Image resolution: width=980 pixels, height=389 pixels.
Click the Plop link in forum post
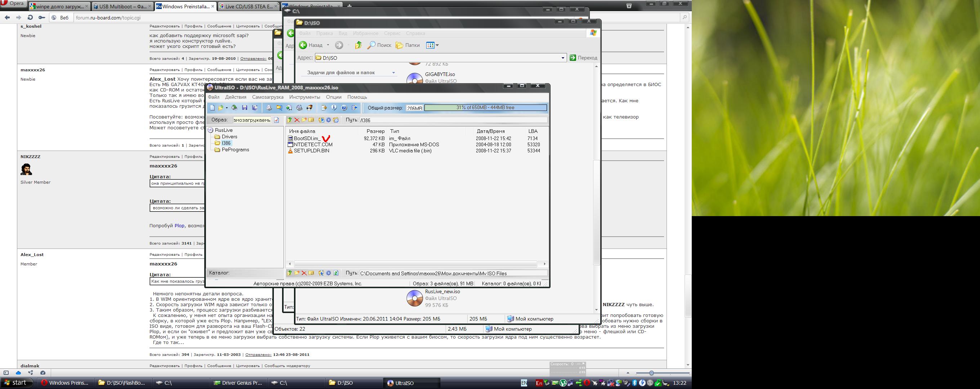(179, 225)
